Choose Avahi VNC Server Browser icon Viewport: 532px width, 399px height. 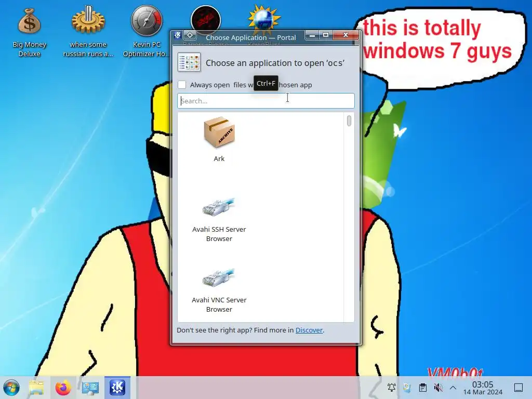coord(219,277)
